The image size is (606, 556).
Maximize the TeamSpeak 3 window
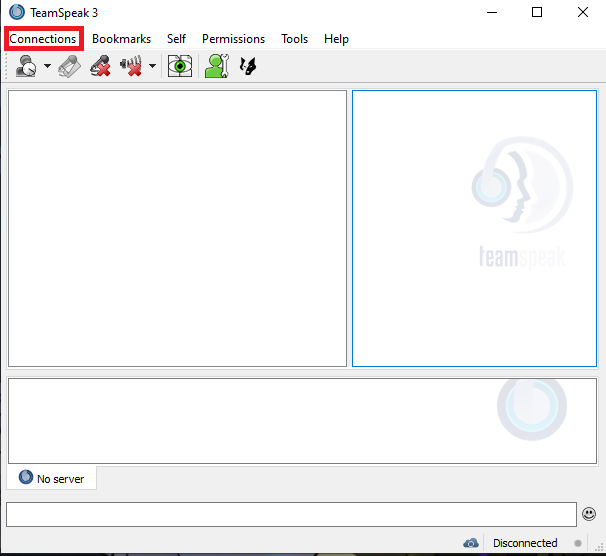click(536, 12)
